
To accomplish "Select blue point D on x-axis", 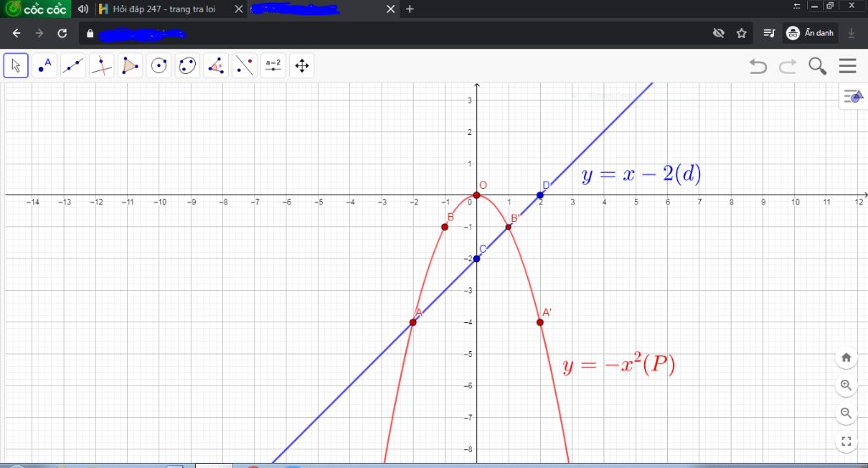I will click(x=540, y=195).
